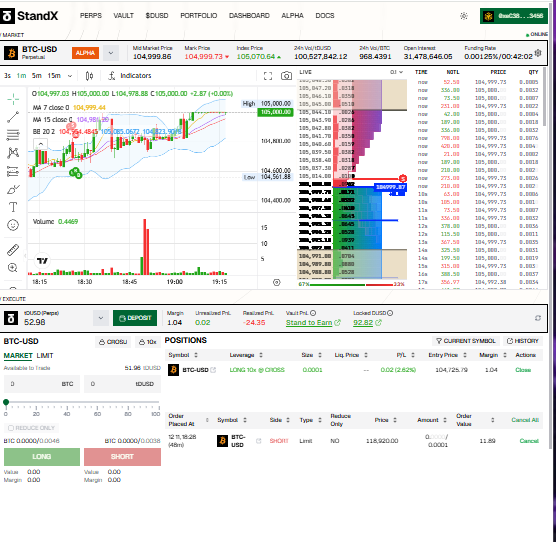This screenshot has height=542, width=556.
Task: Refresh the account balances
Action: [x=538, y=318]
